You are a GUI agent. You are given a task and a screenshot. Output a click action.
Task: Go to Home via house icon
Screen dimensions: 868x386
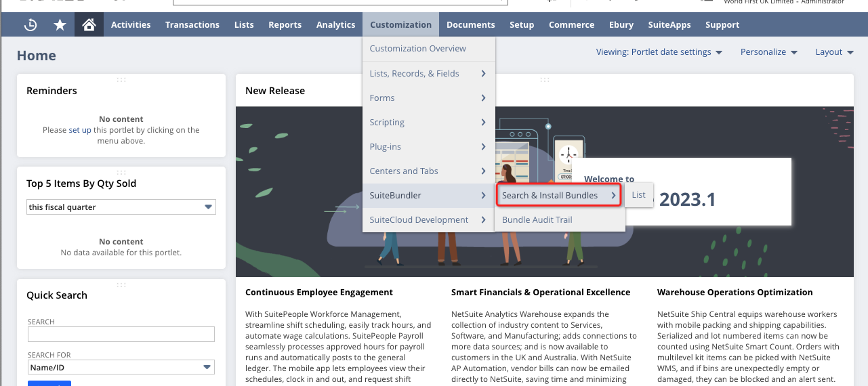click(89, 25)
